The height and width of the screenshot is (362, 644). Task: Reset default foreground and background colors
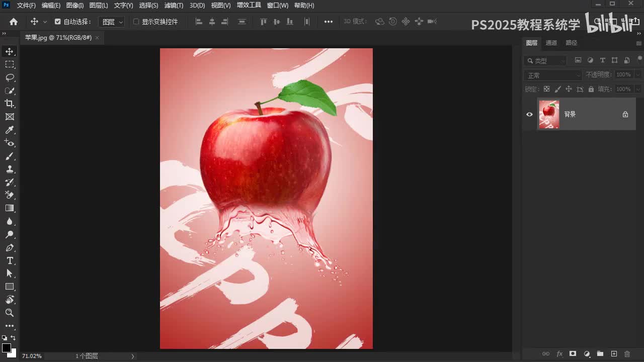point(5,338)
